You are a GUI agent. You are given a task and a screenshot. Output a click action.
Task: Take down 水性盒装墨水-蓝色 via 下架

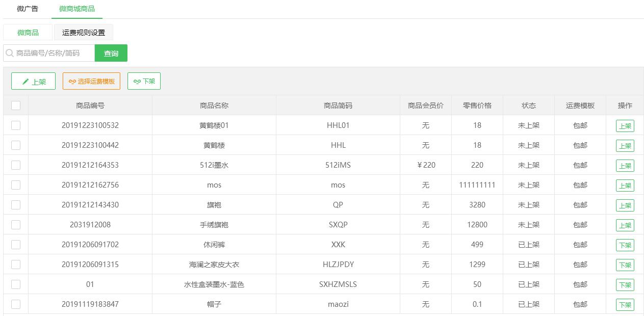[625, 285]
